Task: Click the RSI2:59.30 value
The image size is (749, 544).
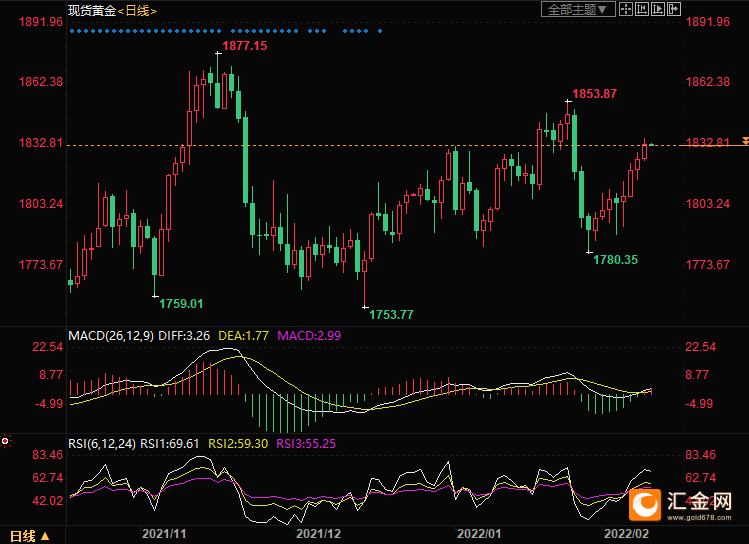Action: coord(238,444)
